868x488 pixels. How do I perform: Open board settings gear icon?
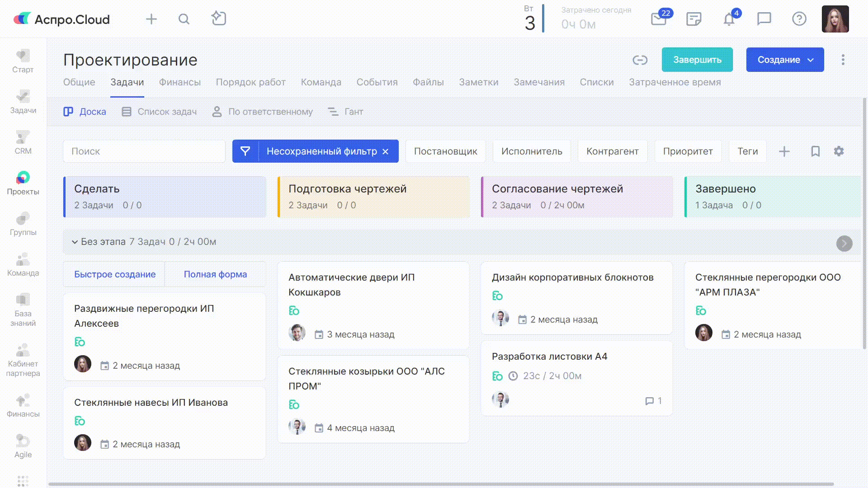click(x=839, y=151)
